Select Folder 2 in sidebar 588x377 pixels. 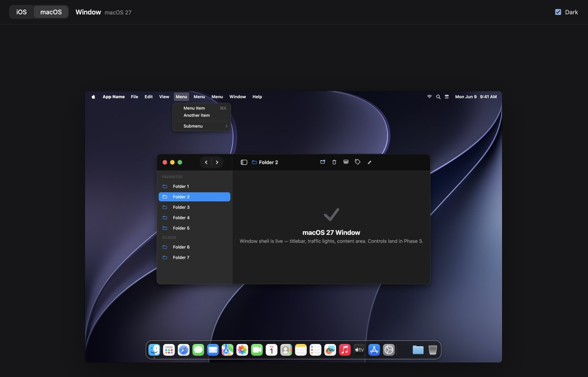point(195,197)
